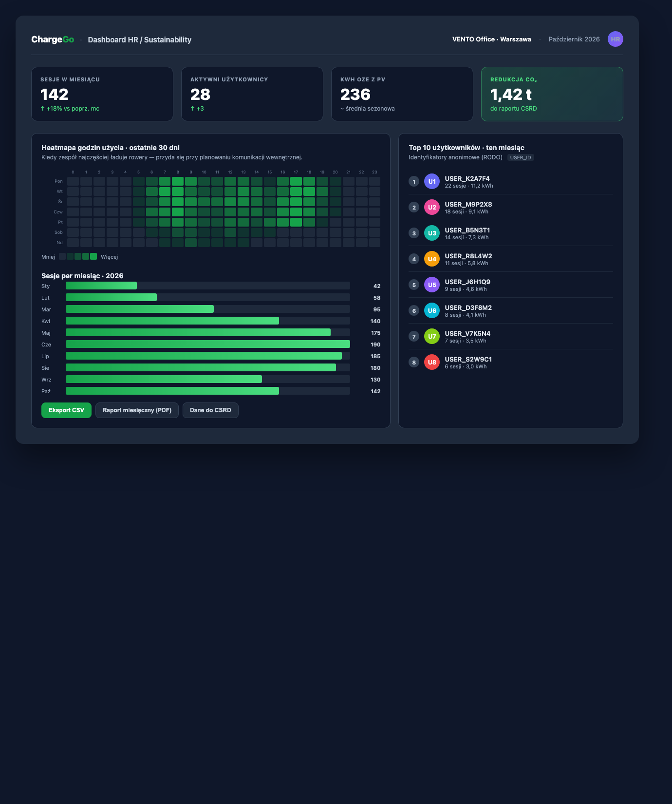This screenshot has width=672, height=804.
Task: Click the darkest heatmap legend swatch
Action: (62, 256)
